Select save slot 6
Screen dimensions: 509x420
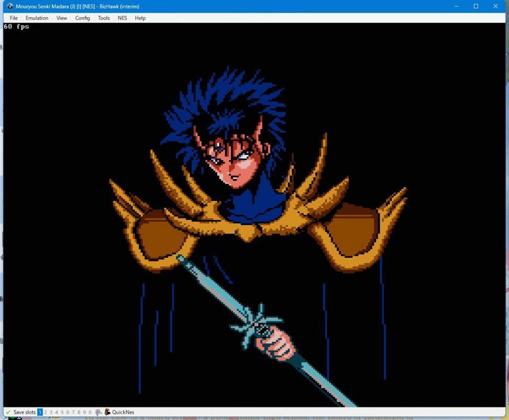[68, 412]
